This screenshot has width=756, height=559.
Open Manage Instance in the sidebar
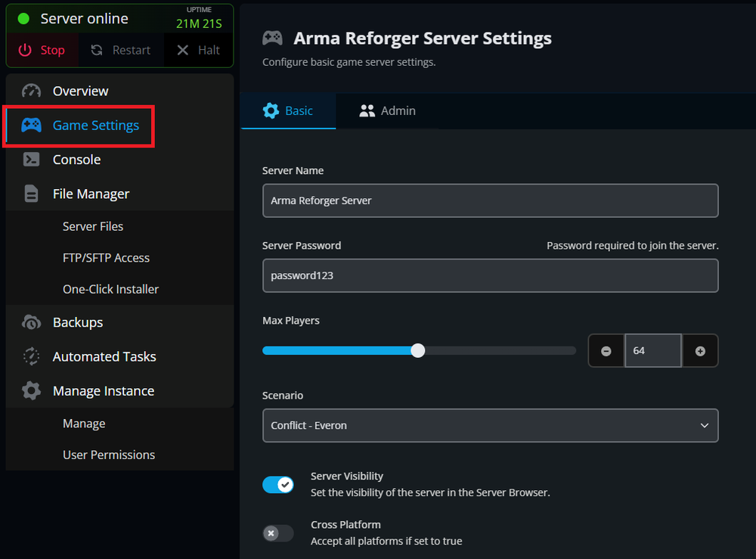[x=119, y=390]
